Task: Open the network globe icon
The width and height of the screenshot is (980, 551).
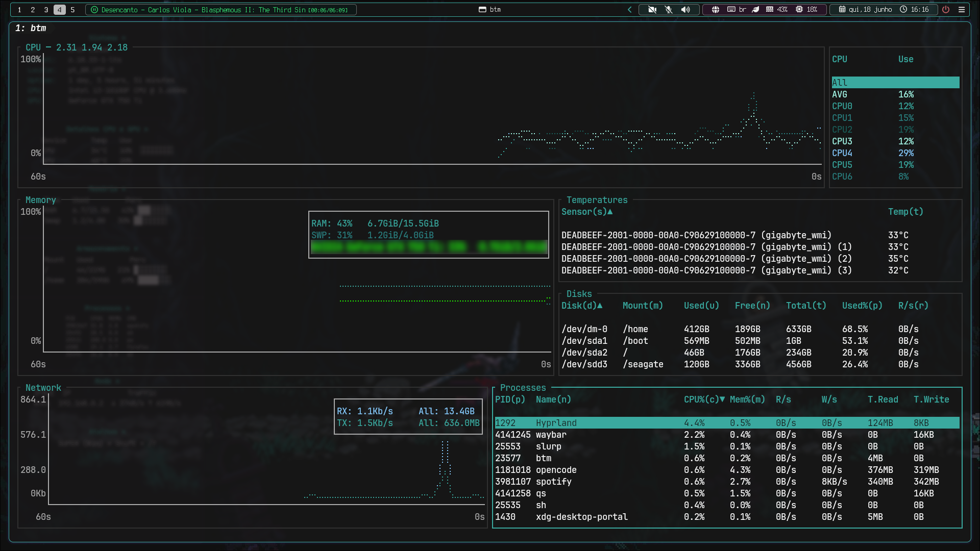Action: (x=716, y=10)
